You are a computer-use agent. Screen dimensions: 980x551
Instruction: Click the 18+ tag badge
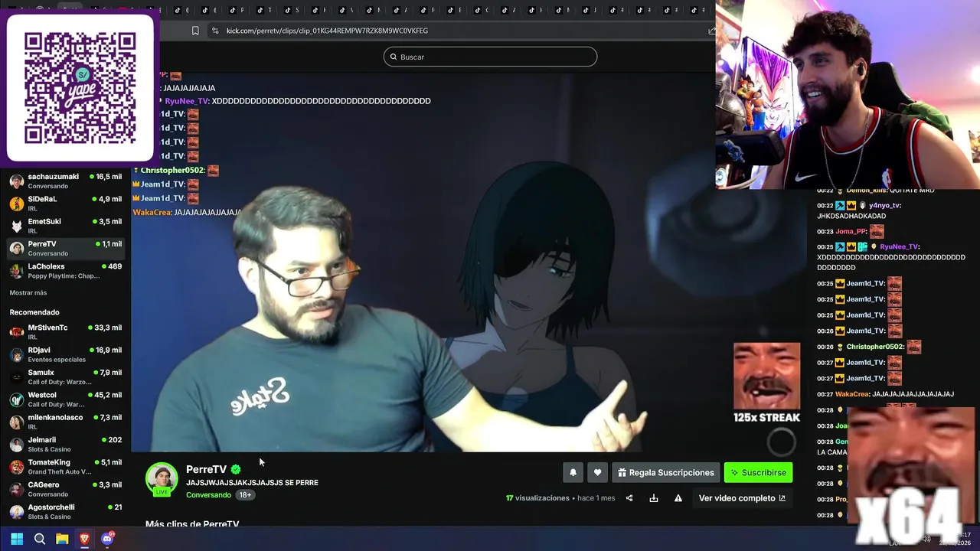click(245, 495)
